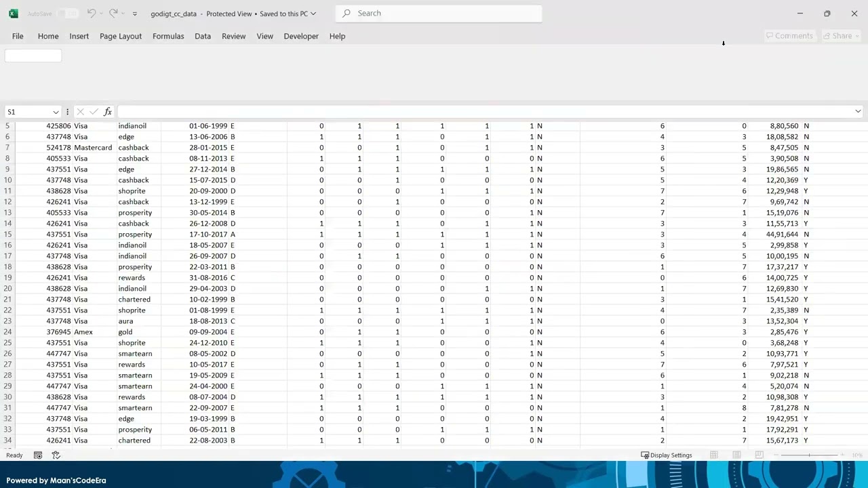The height and width of the screenshot is (488, 868).
Task: Open Customize Quick Access Toolbar dropdown
Action: [x=135, y=14]
